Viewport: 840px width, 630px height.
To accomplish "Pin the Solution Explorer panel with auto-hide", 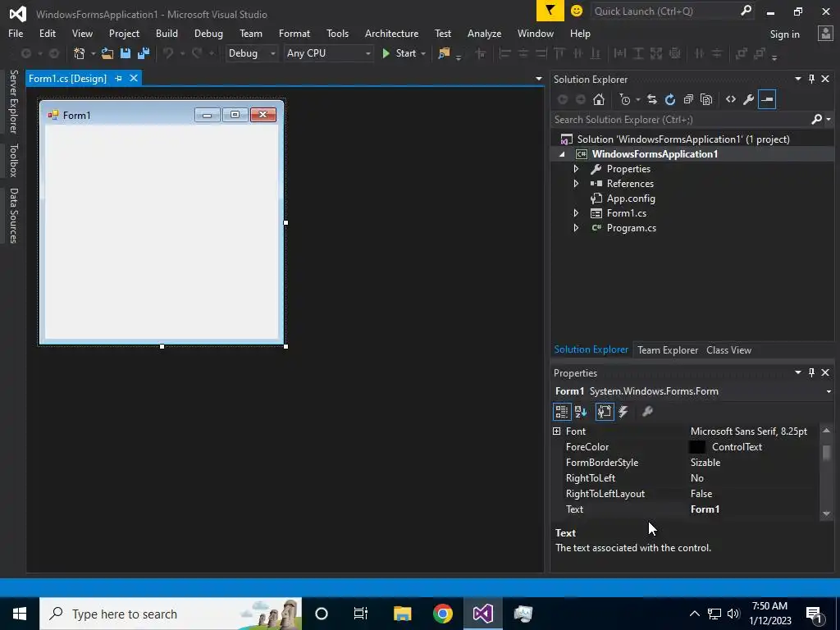I will click(811, 80).
